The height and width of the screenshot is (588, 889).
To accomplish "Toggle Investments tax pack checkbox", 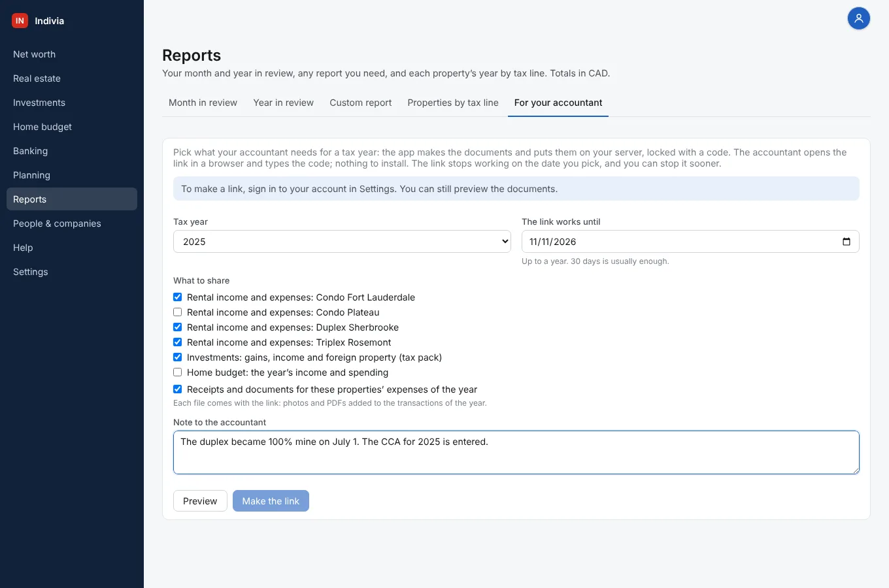I will pos(177,357).
